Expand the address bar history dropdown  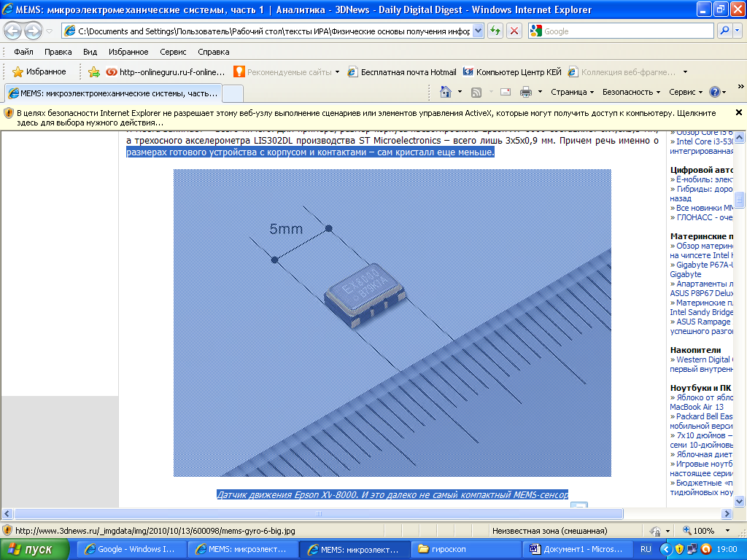coord(479,31)
